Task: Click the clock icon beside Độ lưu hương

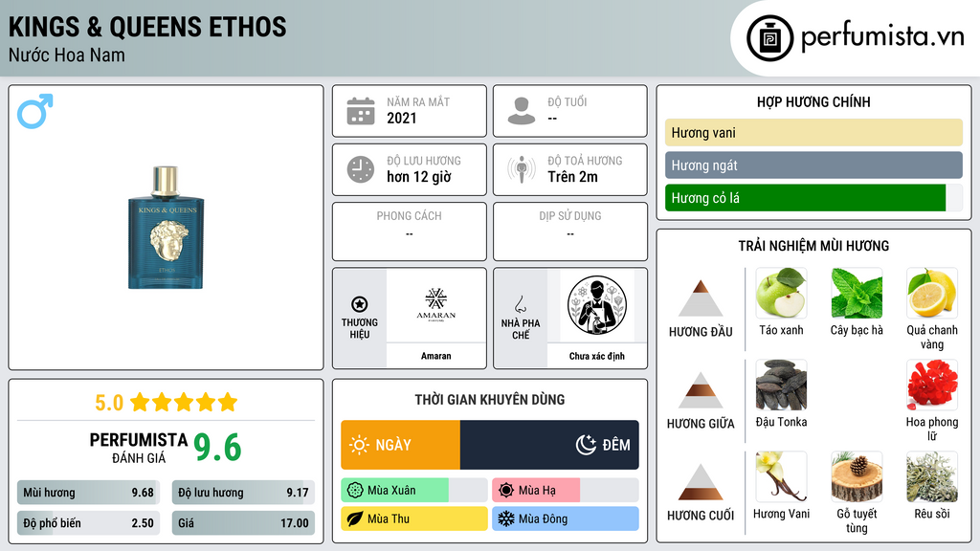Action: (x=361, y=169)
